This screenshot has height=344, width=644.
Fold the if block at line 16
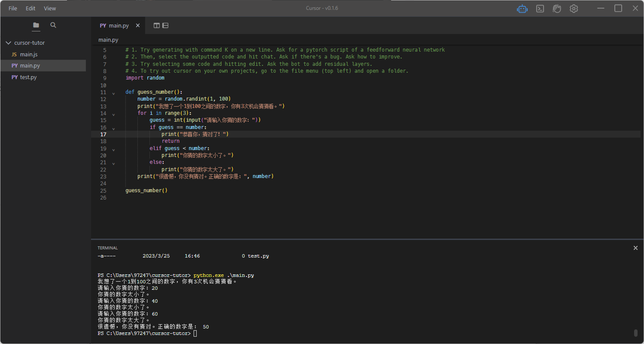[113, 129]
